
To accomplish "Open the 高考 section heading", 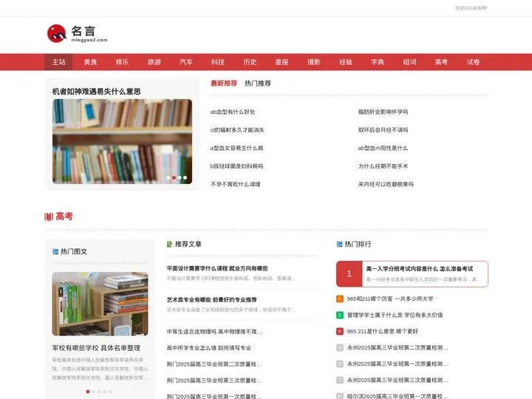I will coord(64,216).
